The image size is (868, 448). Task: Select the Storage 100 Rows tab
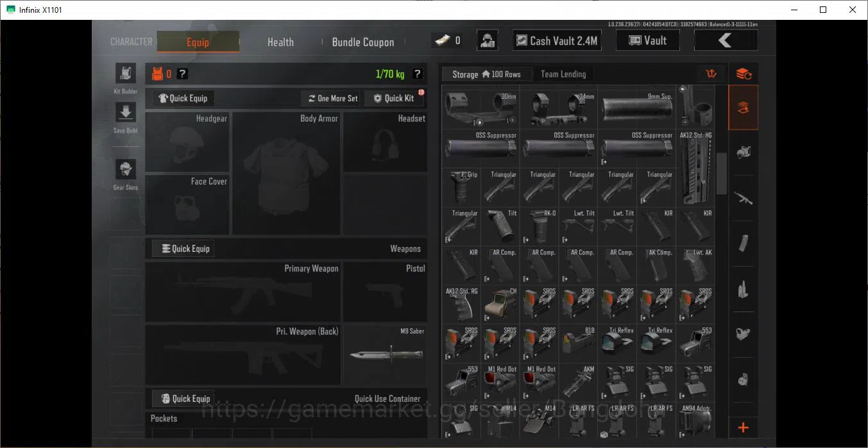pyautogui.click(x=486, y=74)
